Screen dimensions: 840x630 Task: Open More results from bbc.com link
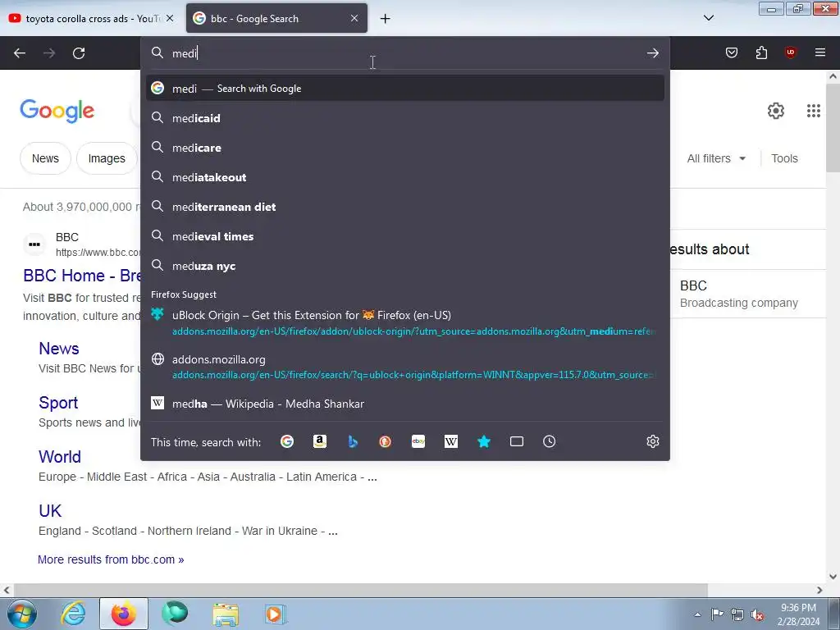(111, 559)
